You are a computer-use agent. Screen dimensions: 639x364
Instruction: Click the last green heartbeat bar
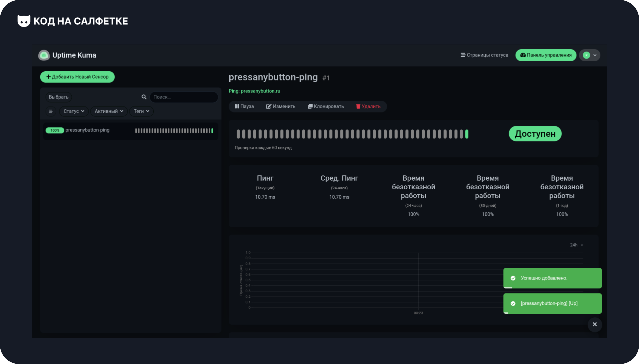click(x=467, y=134)
